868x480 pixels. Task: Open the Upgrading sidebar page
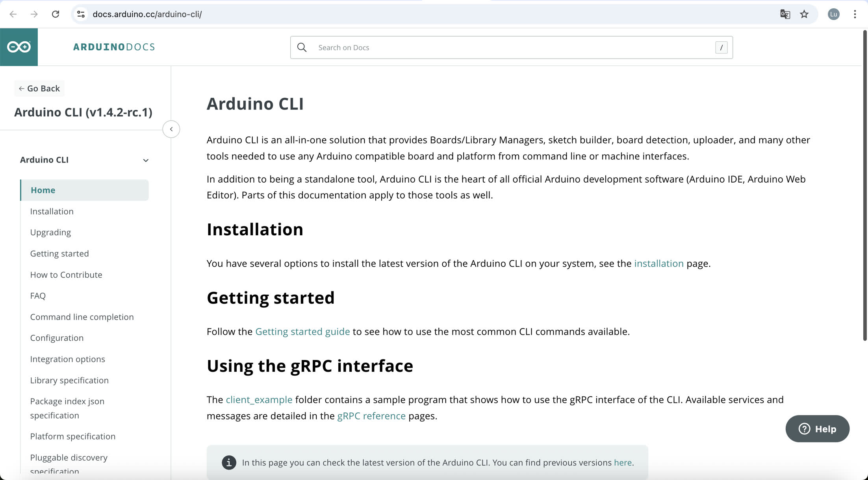tap(50, 232)
